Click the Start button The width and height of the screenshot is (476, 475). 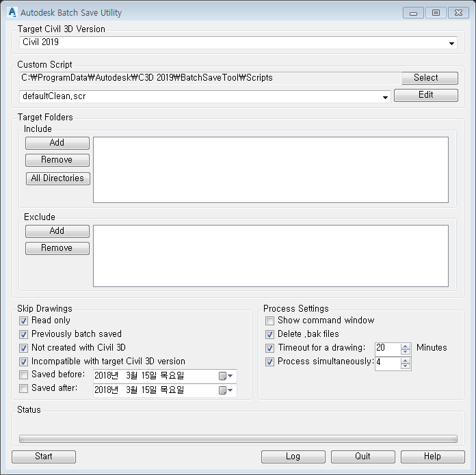point(44,457)
